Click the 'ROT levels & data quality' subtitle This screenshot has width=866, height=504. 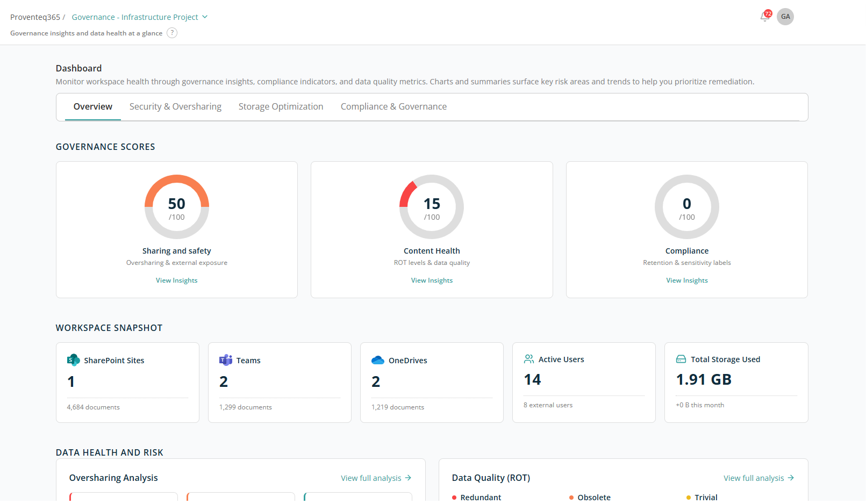(432, 263)
